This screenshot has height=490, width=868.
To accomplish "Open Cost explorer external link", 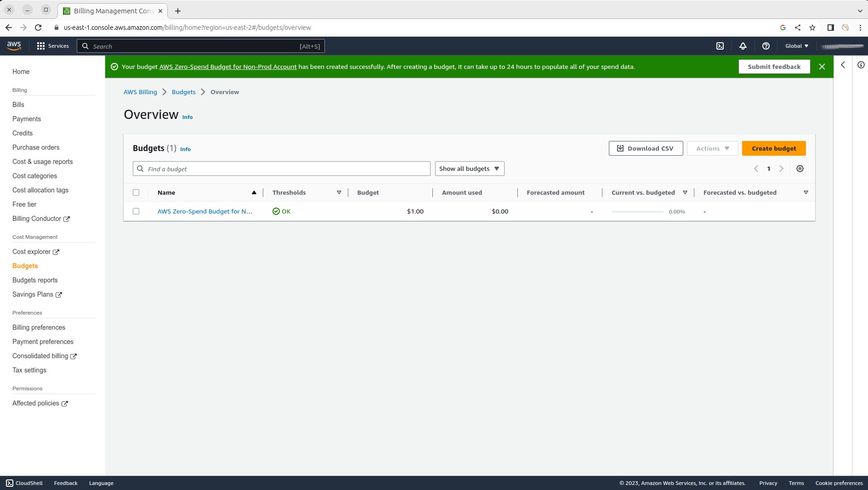I will pos(36,252).
